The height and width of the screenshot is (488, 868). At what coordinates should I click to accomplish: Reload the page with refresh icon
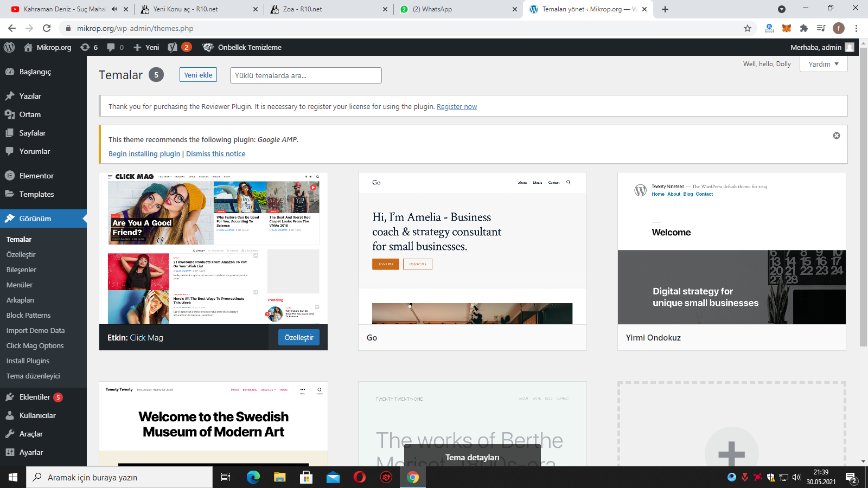tap(47, 28)
